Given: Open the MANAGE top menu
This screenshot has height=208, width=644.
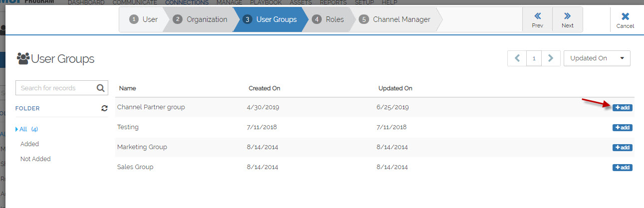Looking at the screenshot, I should 229,2.
